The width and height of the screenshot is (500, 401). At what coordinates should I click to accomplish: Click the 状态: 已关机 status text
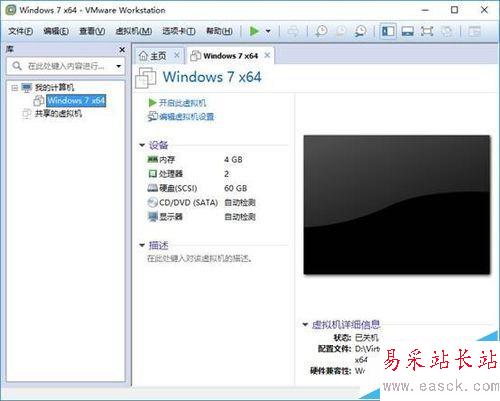356,338
